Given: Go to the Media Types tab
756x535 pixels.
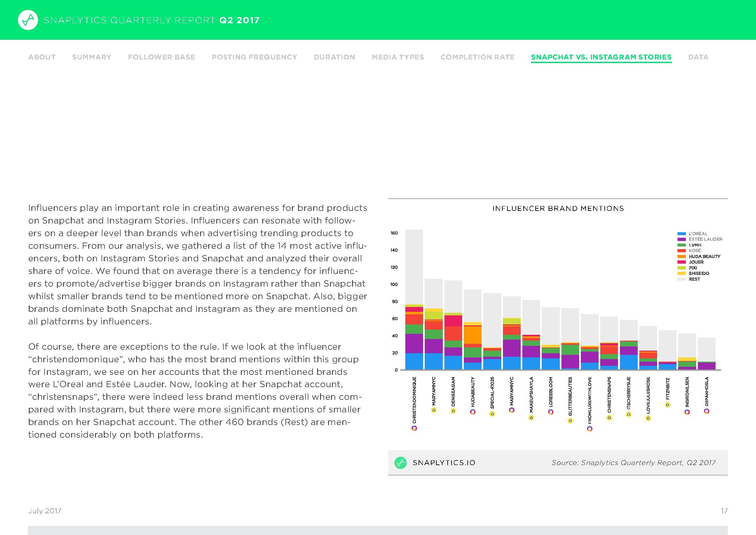Looking at the screenshot, I should tap(398, 57).
